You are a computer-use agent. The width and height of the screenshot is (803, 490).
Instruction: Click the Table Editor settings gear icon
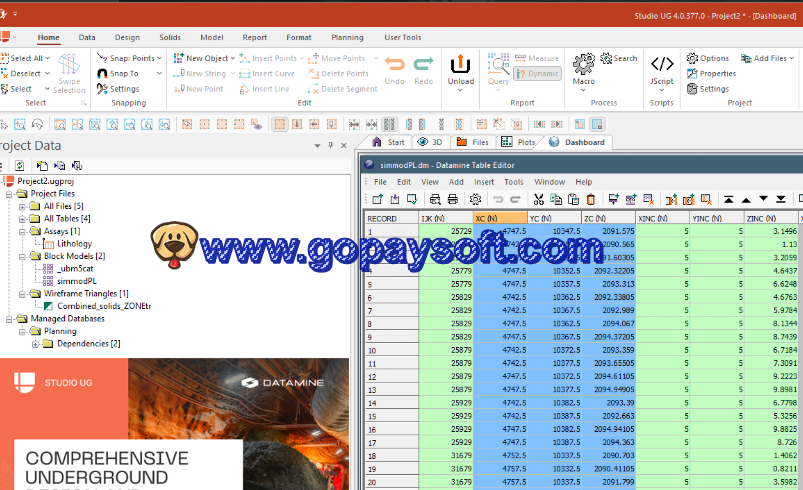475,199
